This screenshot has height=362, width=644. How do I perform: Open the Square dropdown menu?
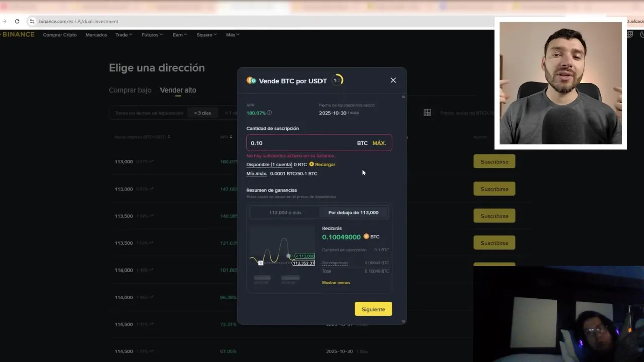(207, 35)
